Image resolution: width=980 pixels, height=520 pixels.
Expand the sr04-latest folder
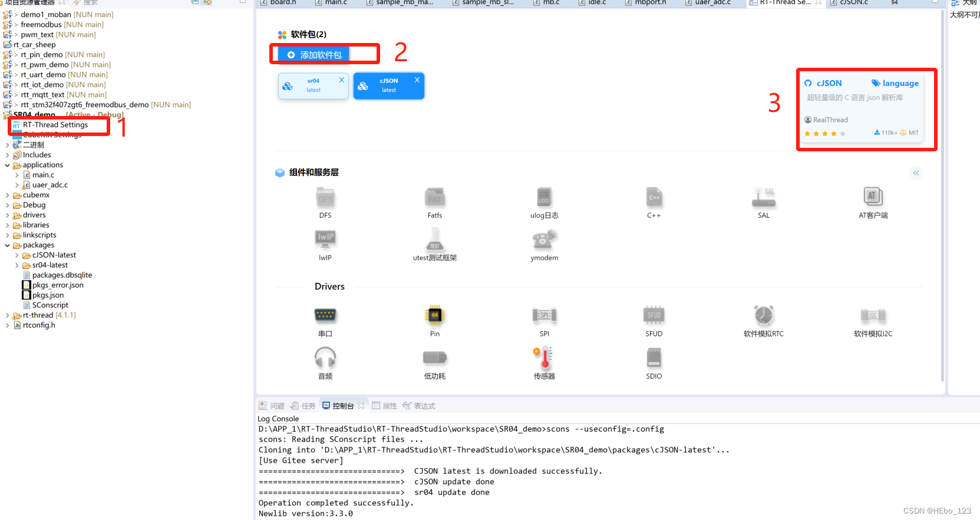pyautogui.click(x=17, y=265)
